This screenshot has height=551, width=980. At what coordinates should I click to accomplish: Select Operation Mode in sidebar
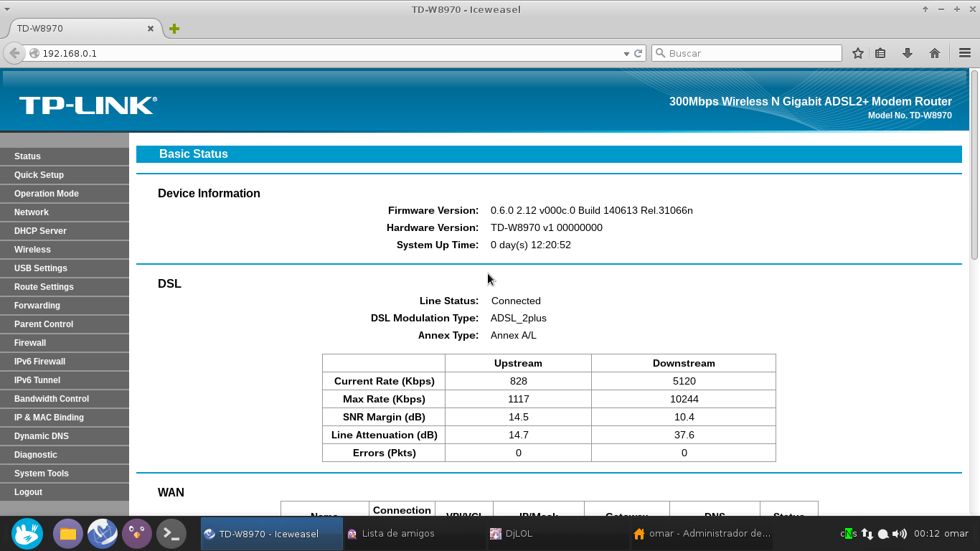[65, 194]
